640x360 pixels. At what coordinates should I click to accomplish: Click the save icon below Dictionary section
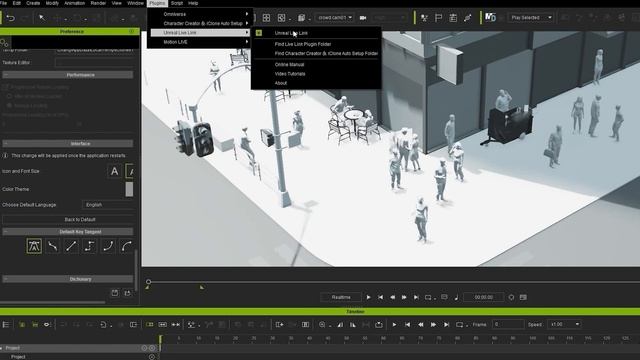(x=115, y=293)
